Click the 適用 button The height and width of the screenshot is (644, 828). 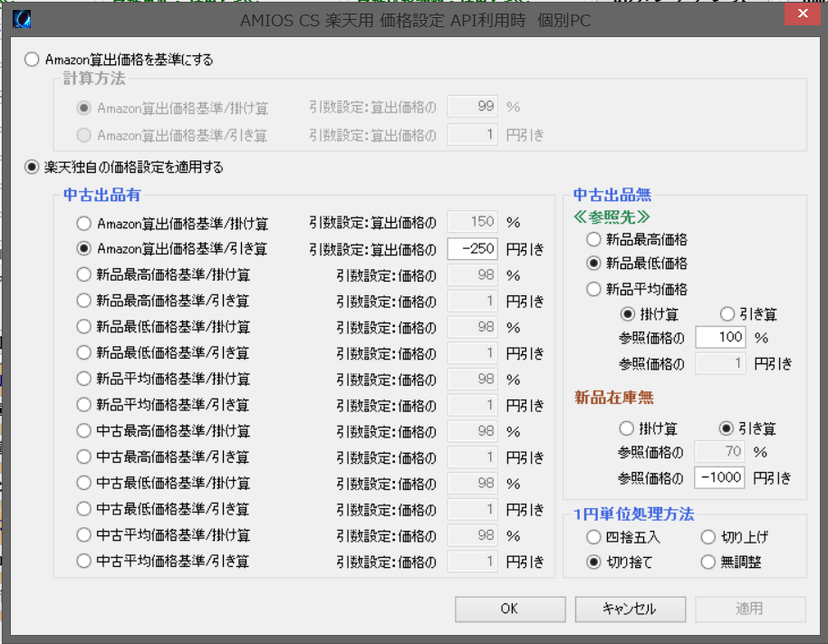[x=750, y=610]
